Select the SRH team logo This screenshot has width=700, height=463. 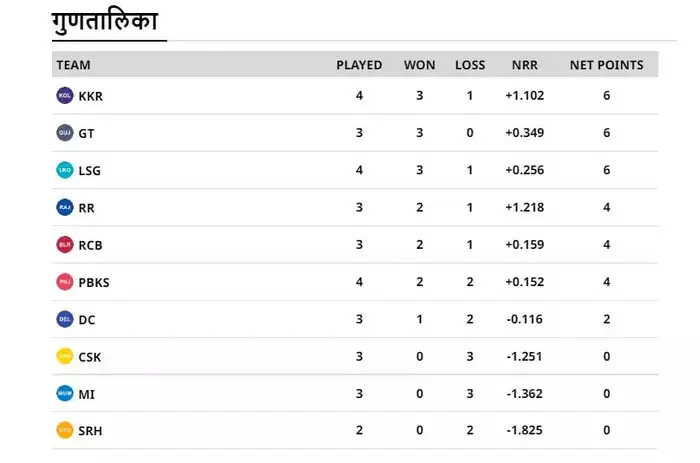point(65,431)
